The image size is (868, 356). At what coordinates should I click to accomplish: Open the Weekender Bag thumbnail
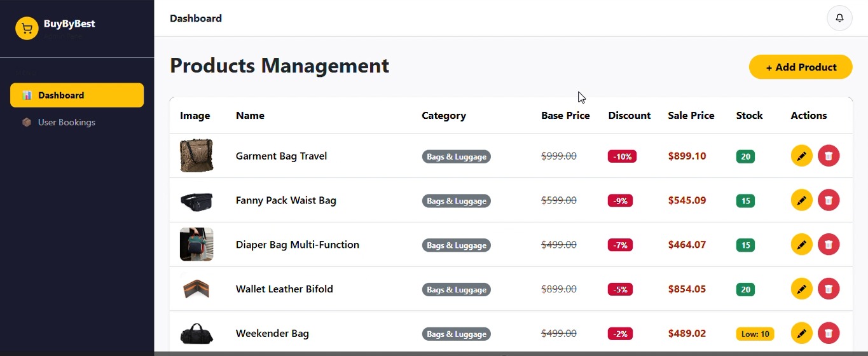pyautogui.click(x=196, y=333)
